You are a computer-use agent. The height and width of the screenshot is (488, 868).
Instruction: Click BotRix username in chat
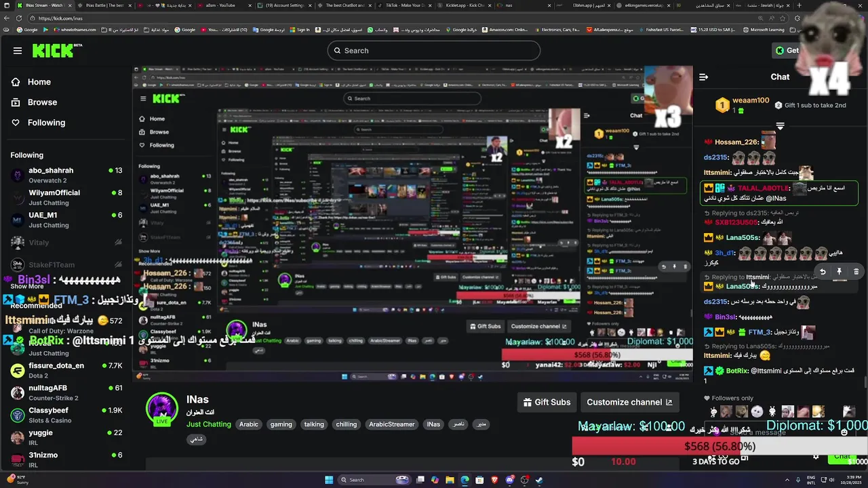(736, 371)
